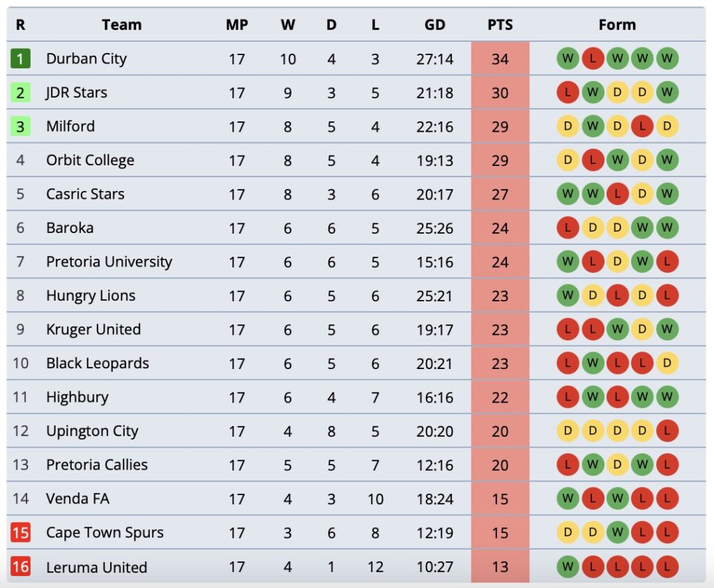This screenshot has width=714, height=588.
Task: Click the red rank 16 badge
Action: click(x=20, y=567)
